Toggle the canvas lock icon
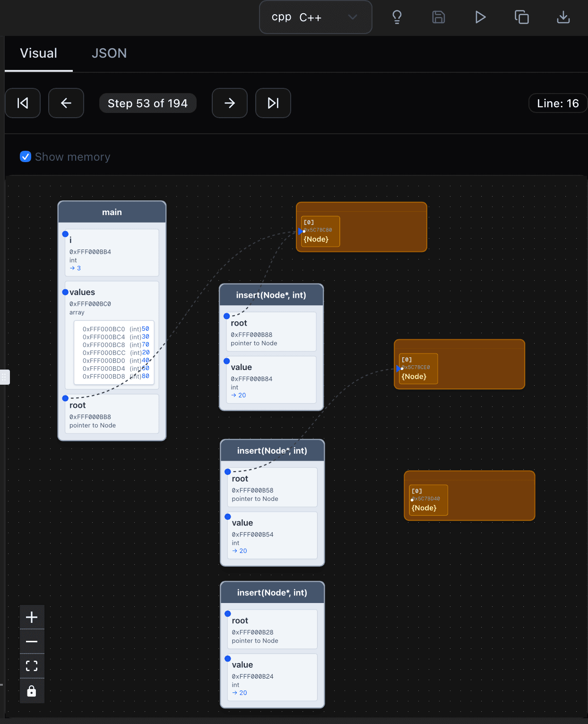 coord(32,691)
